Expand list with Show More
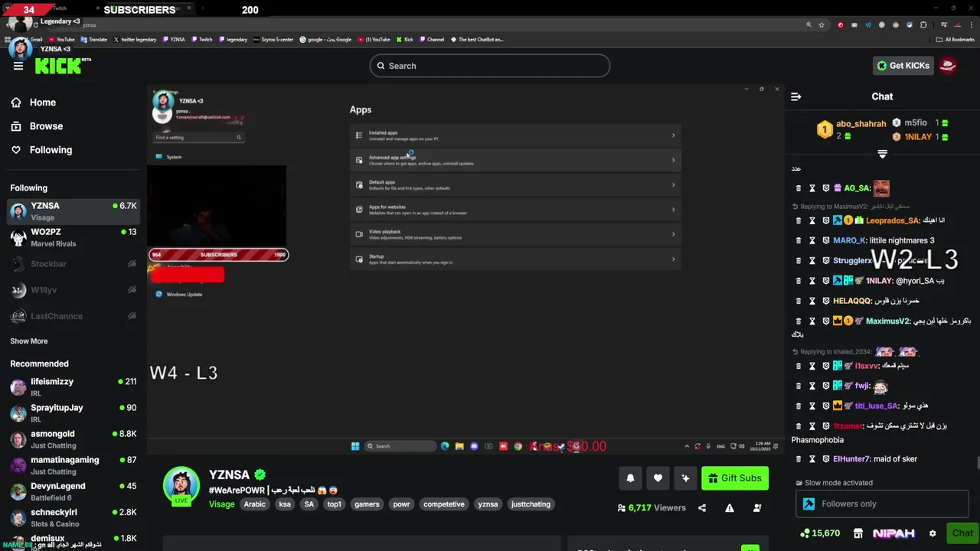This screenshot has height=551, width=980. 29,341
